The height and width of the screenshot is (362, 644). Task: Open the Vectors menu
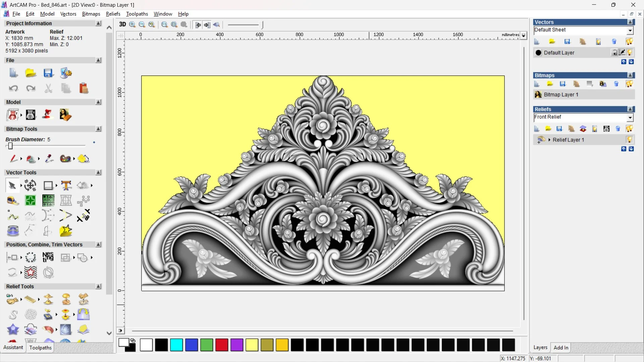coord(68,14)
